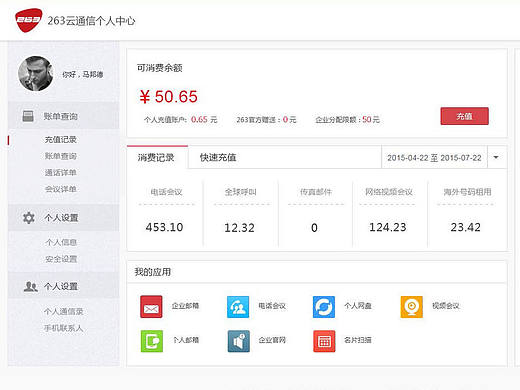Open the 个人网盘 sync app icon
The width and height of the screenshot is (520, 390).
(x=324, y=307)
